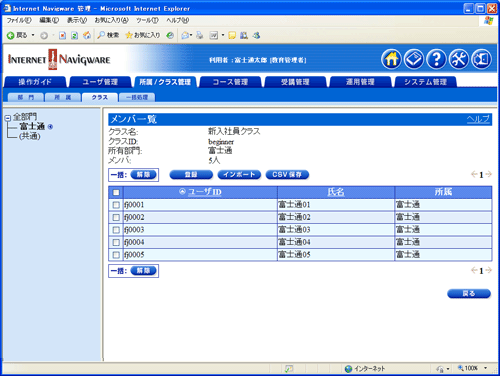Click the CSV保存 button
500x376 pixels.
[x=287, y=175]
